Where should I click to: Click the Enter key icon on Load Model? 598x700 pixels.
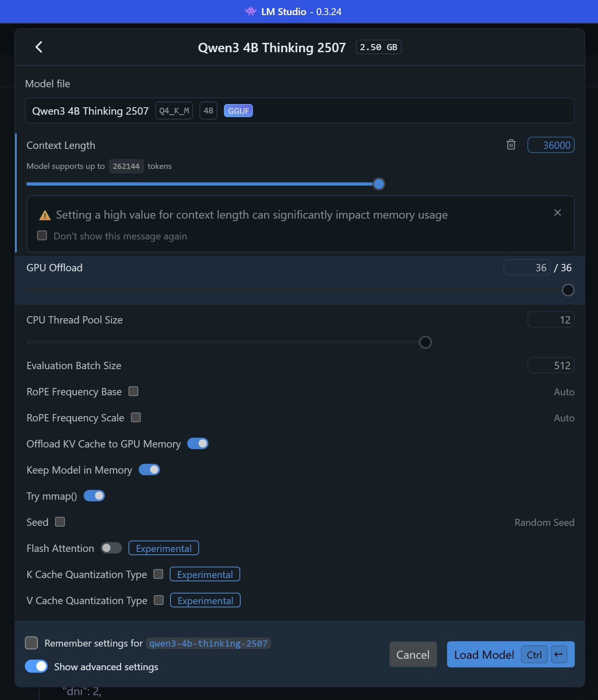(x=559, y=654)
